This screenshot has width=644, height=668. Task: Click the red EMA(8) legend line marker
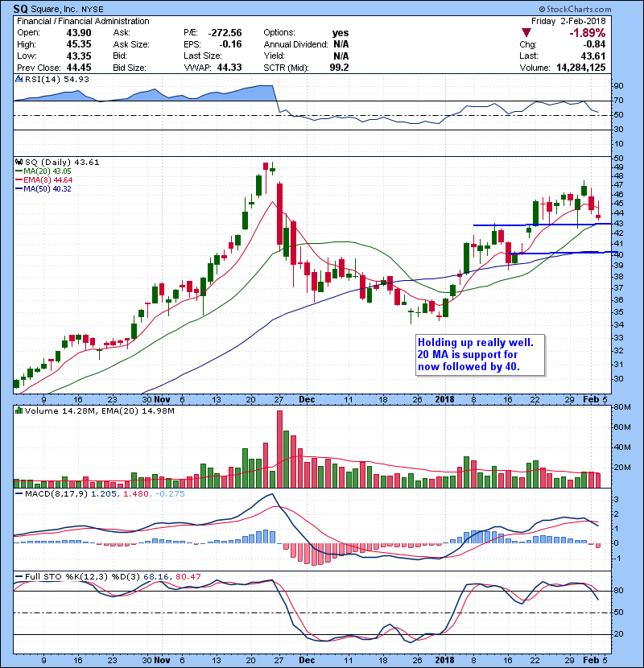(x=19, y=180)
